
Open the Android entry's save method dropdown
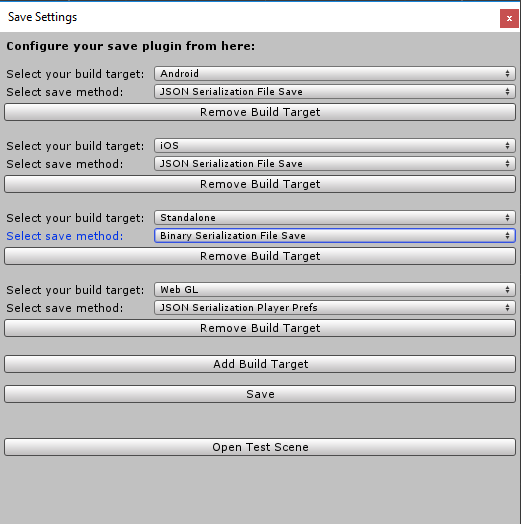(x=335, y=92)
